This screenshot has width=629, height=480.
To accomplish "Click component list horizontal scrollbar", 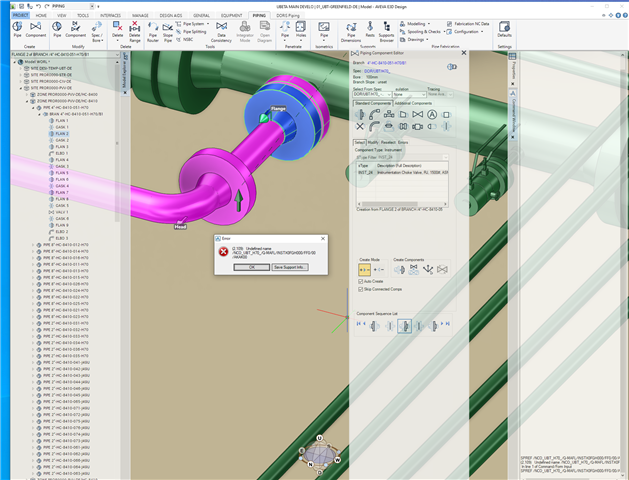I will pyautogui.click(x=402, y=204).
